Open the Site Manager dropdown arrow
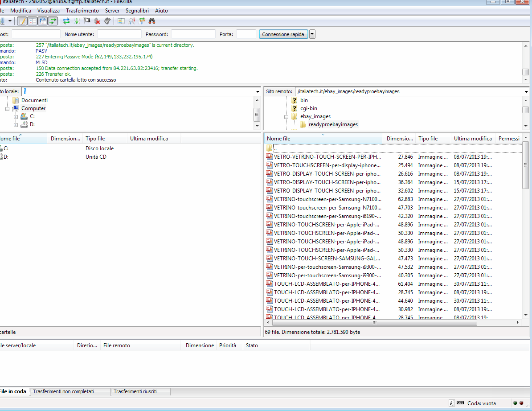This screenshot has height=411, width=532. (10, 21)
